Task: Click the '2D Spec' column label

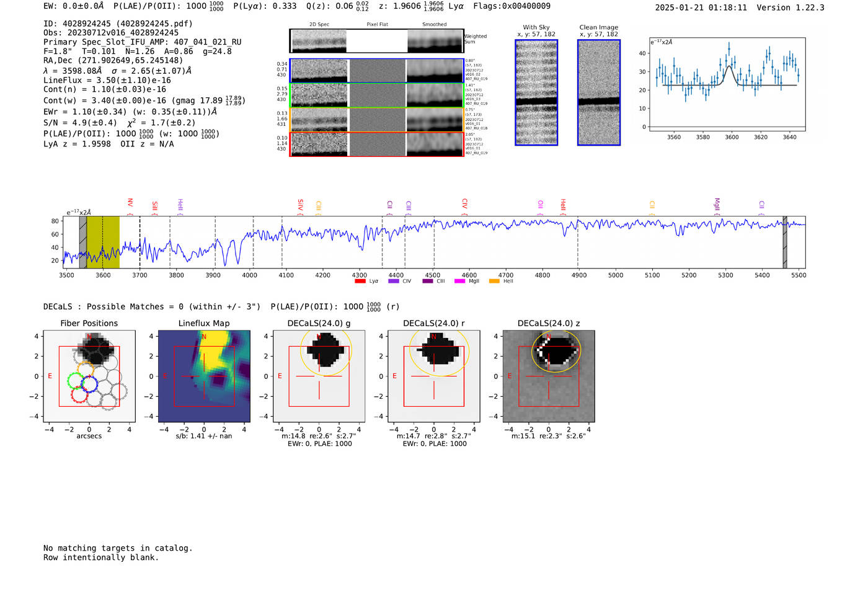Action: click(x=319, y=24)
